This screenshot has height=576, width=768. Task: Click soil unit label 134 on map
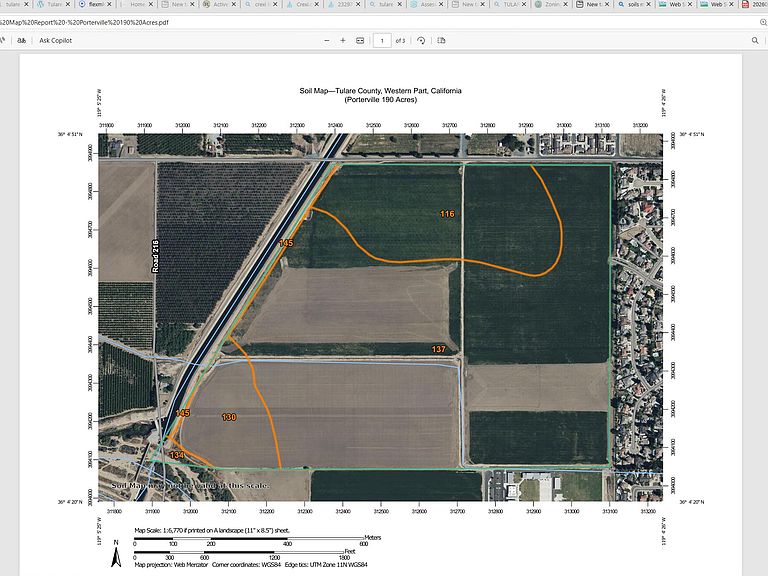click(177, 455)
